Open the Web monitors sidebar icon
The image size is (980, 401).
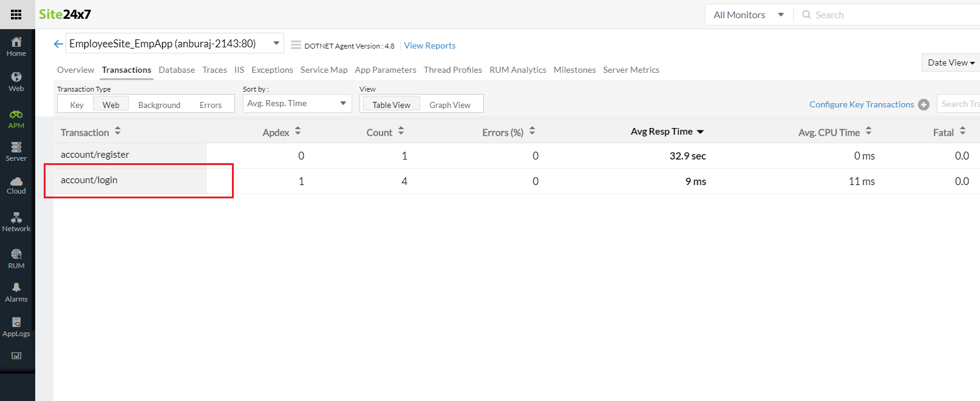[x=16, y=81]
